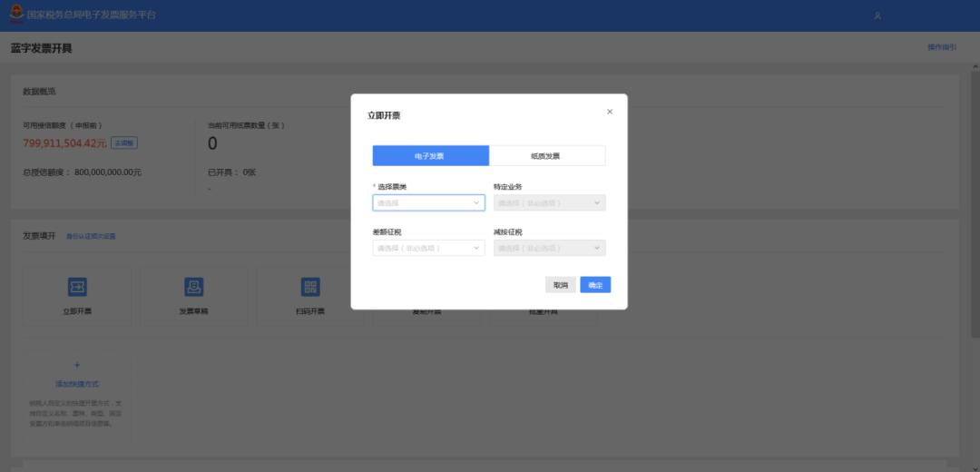Image resolution: width=980 pixels, height=472 pixels.
Task: Click the 发票填开 section heading
Action: 39,236
